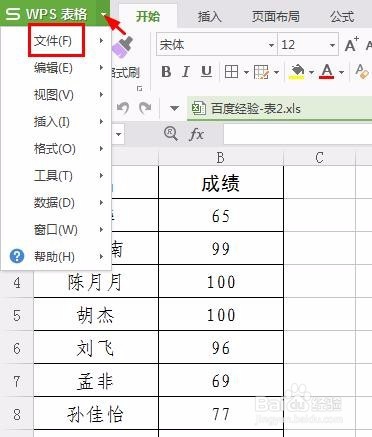Open the 文件(F) menu entry

click(56, 41)
